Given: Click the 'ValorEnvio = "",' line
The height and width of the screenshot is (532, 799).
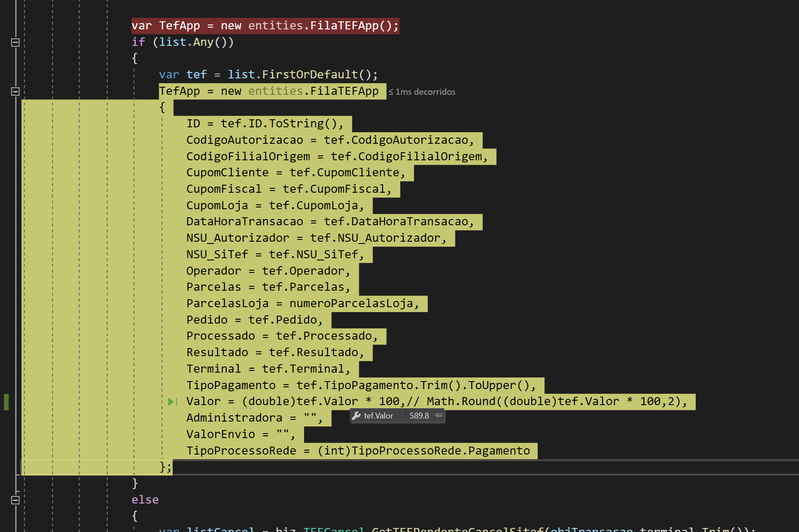Looking at the screenshot, I should tap(241, 435).
